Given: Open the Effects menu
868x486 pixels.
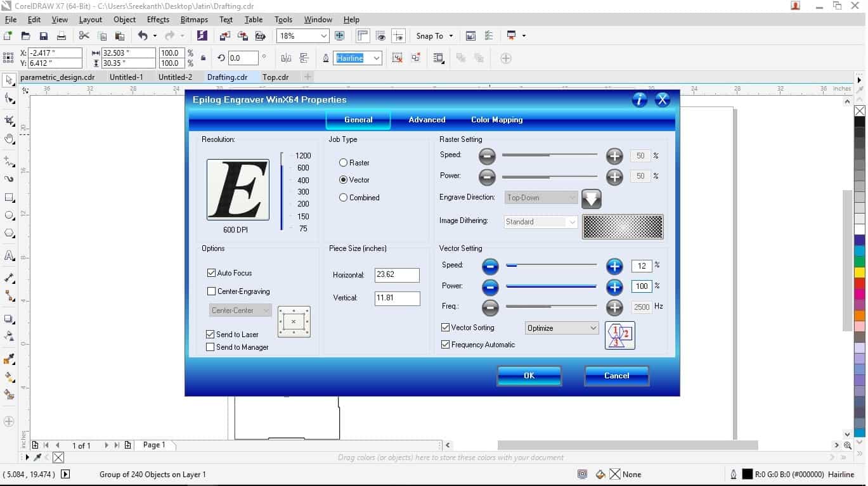Looking at the screenshot, I should [158, 20].
